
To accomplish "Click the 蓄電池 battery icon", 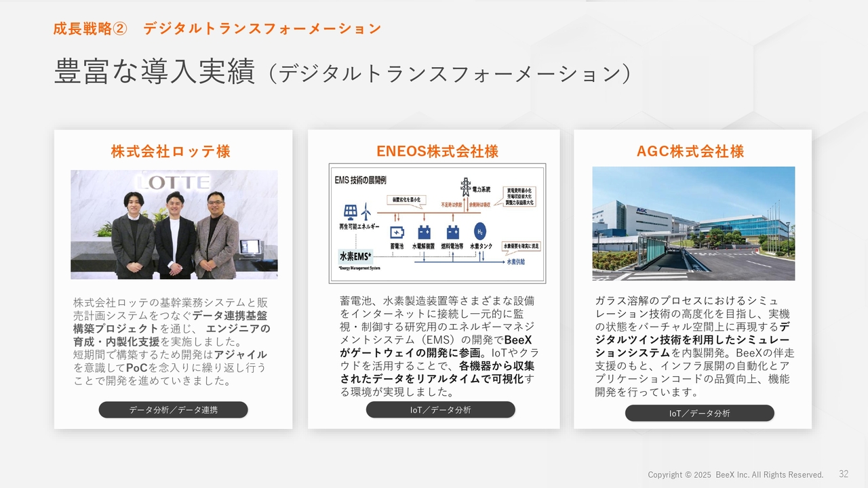I will pyautogui.click(x=397, y=231).
